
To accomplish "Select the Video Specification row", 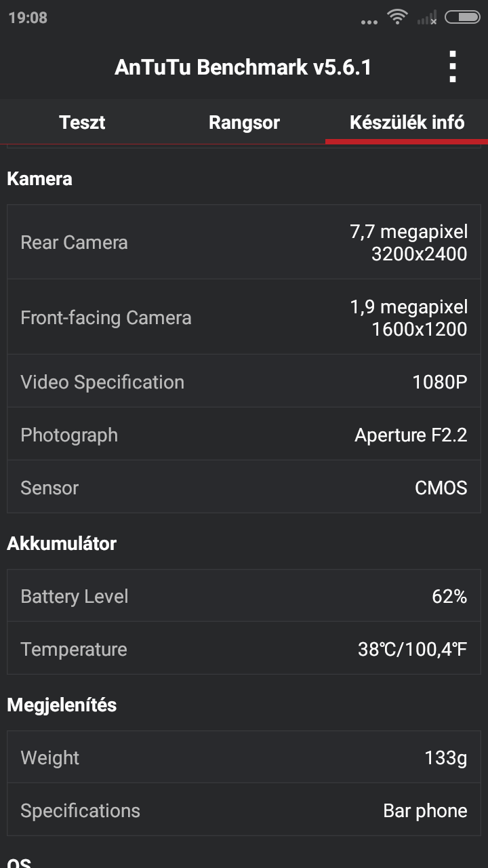I will (x=244, y=382).
